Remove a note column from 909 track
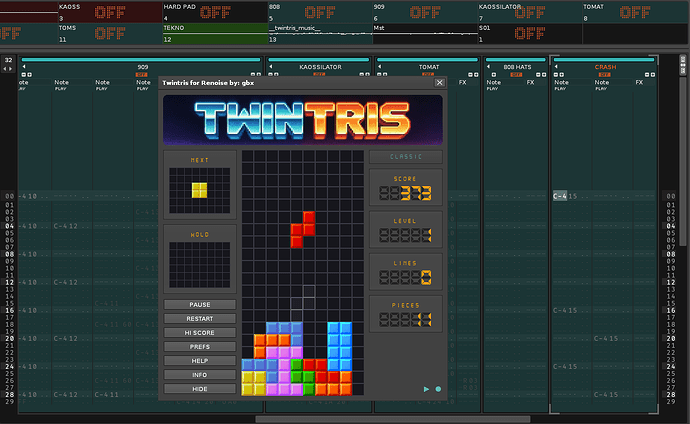The width and height of the screenshot is (690, 424). pos(24,75)
